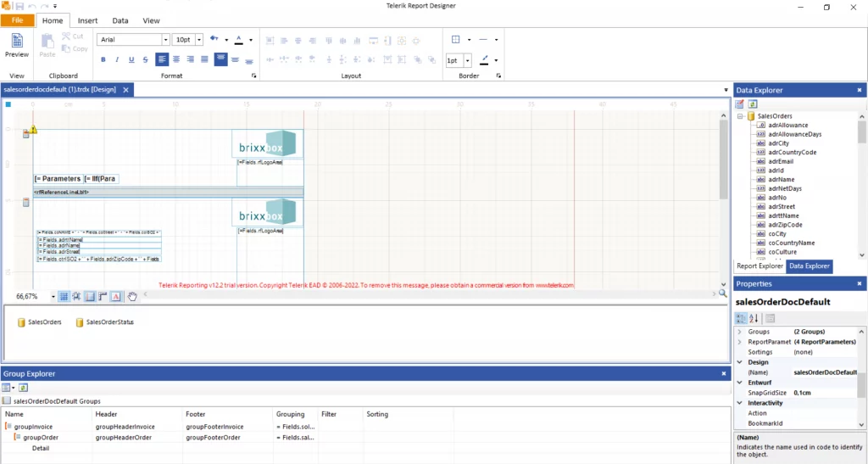Select the SalesOrders data source
Image resolution: width=868 pixels, height=464 pixels.
click(x=39, y=322)
